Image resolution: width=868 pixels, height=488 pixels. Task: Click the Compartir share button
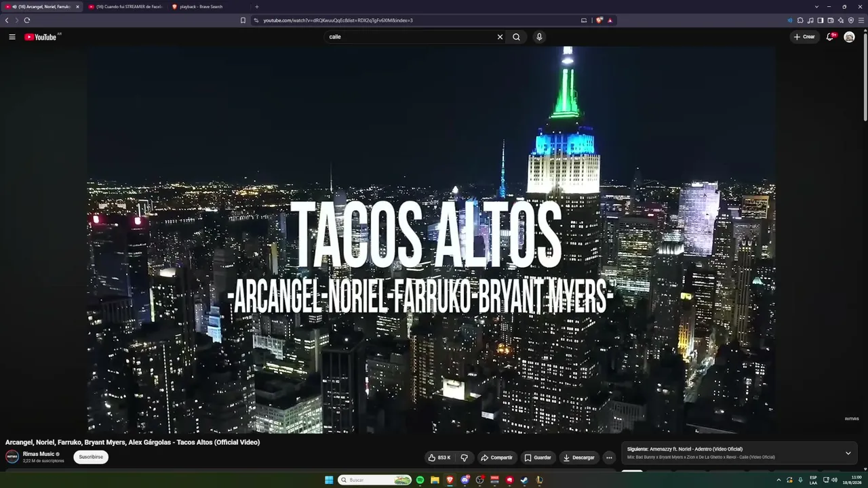497,457
